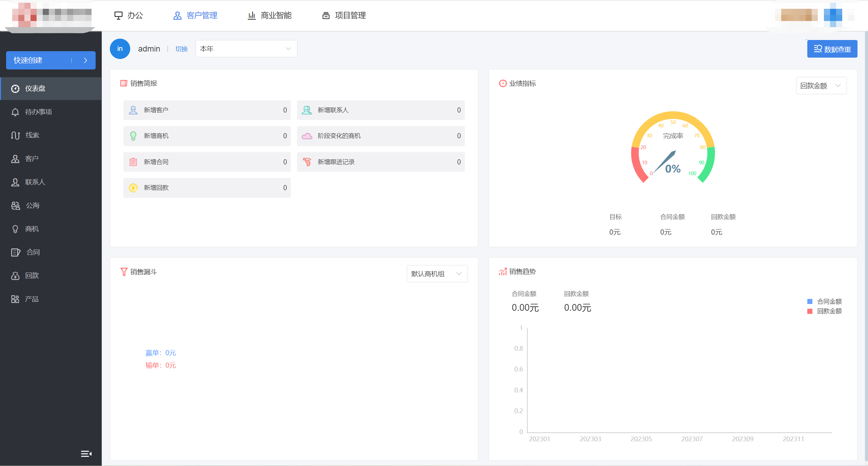Click the 销售简报 header icon
Image resolution: width=868 pixels, height=466 pixels.
tap(124, 83)
